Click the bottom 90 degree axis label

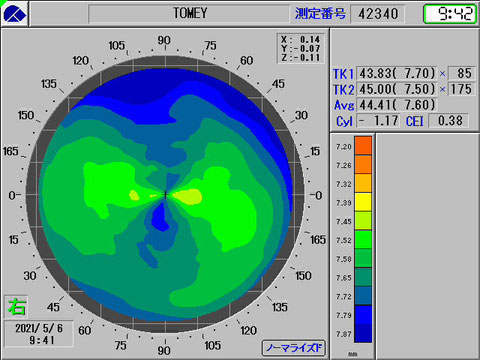click(x=164, y=350)
